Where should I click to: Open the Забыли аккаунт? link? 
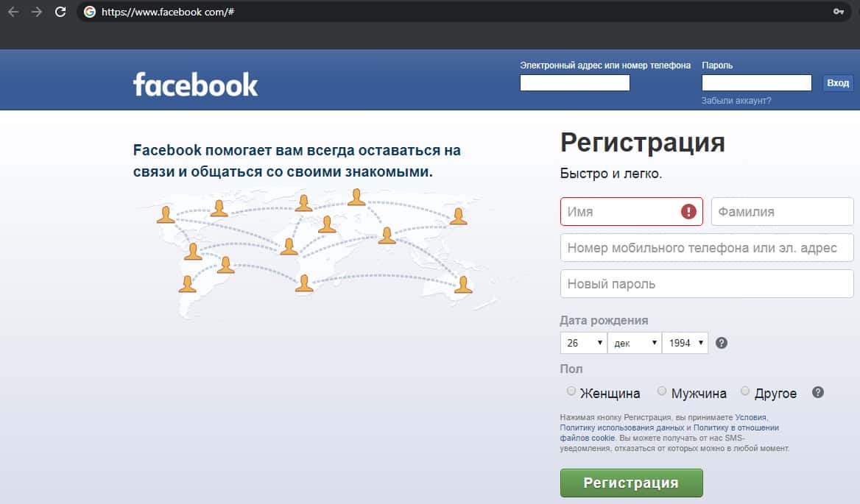(736, 101)
